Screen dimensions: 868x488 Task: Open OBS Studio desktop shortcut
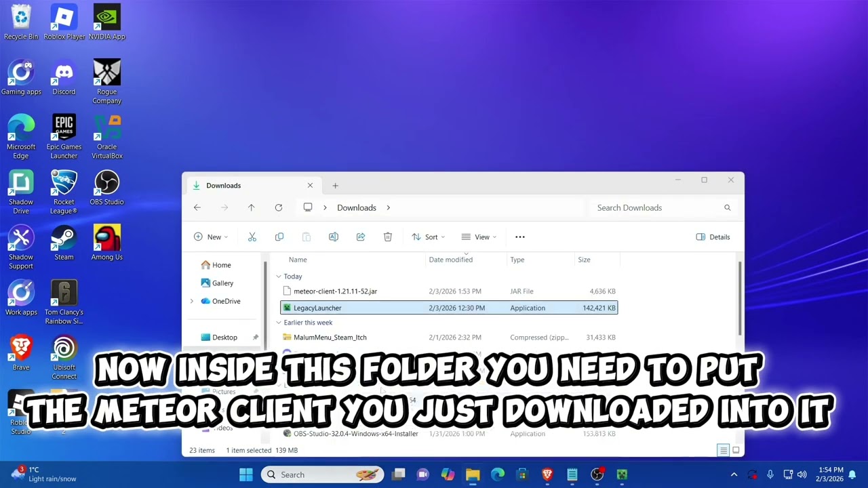[107, 188]
